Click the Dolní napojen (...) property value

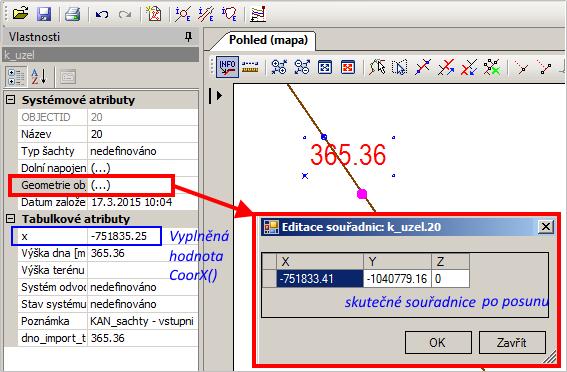pos(142,168)
